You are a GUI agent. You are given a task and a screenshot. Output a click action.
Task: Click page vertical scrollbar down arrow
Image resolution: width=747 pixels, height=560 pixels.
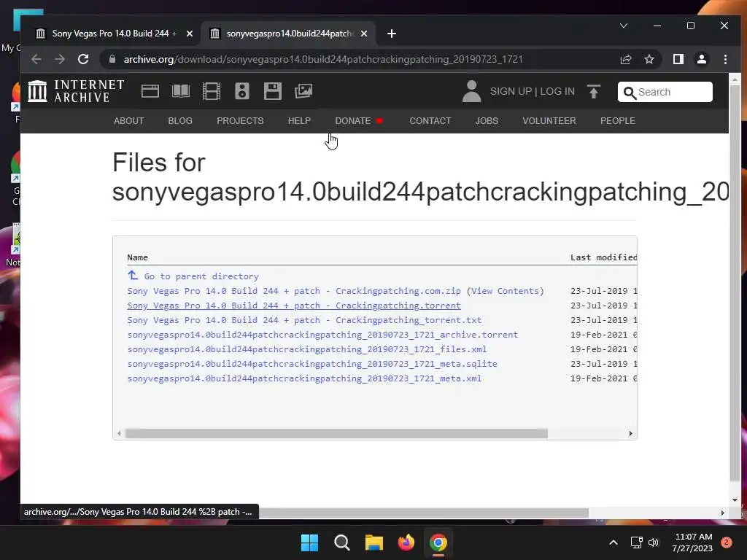735,500
